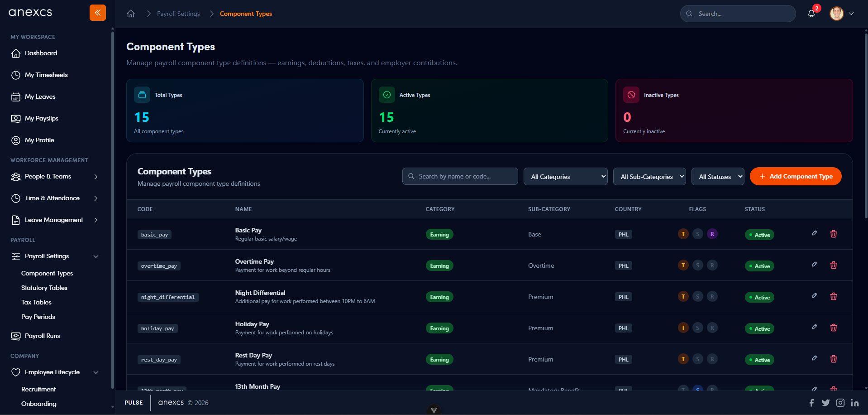Click the night_differential code chip

click(x=168, y=297)
